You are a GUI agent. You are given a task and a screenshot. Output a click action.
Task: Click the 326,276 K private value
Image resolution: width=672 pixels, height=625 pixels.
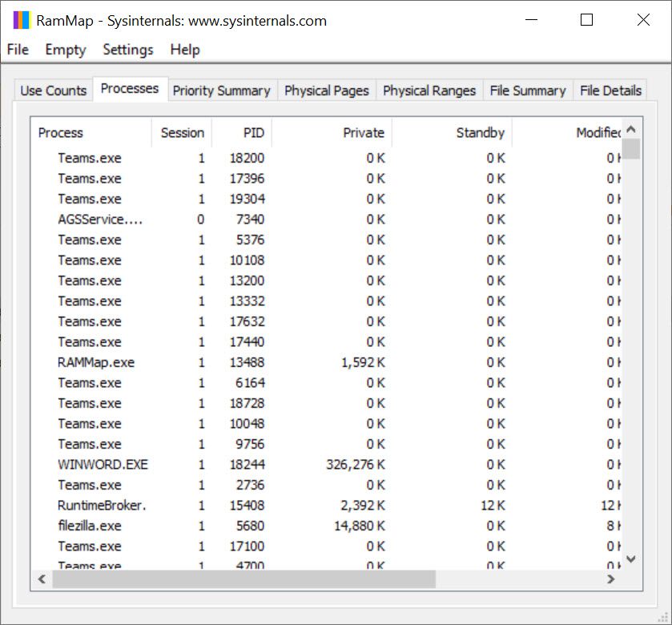click(356, 465)
